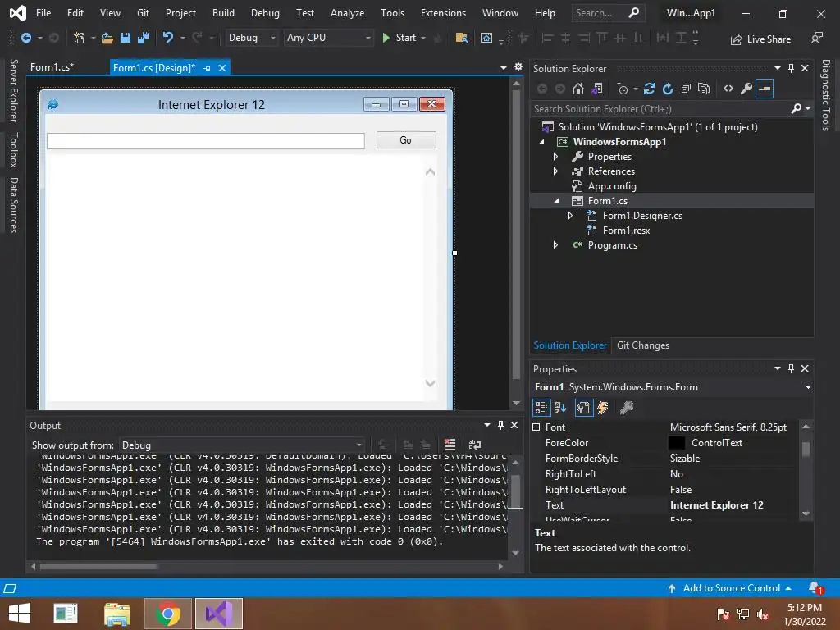Click the Save All icon

[x=144, y=38]
